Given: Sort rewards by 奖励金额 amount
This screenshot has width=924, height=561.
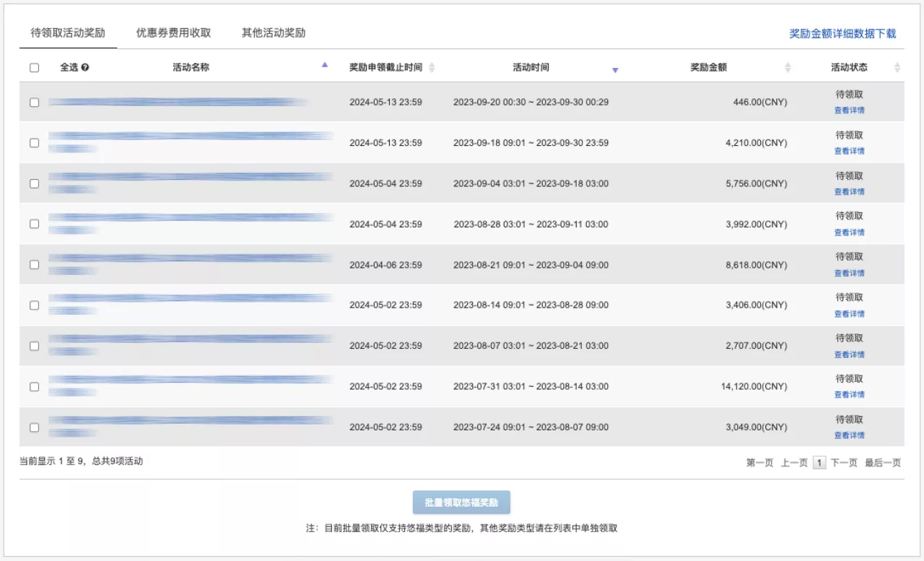Looking at the screenshot, I should (x=787, y=67).
